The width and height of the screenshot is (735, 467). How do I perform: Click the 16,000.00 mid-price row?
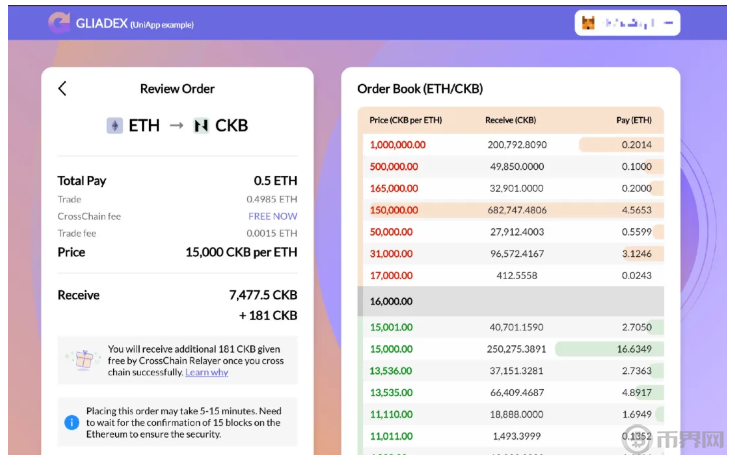(x=510, y=301)
